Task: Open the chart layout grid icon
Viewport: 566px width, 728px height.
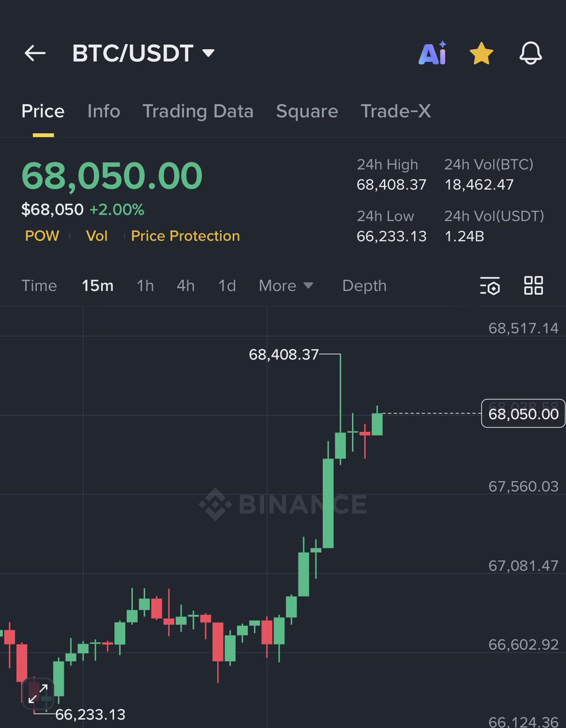Action: [534, 285]
